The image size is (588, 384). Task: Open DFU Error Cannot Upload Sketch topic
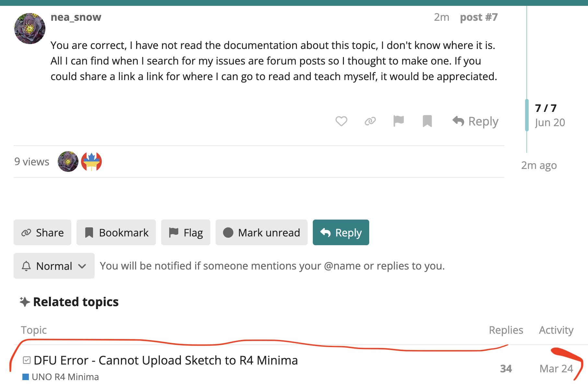pyautogui.click(x=166, y=360)
